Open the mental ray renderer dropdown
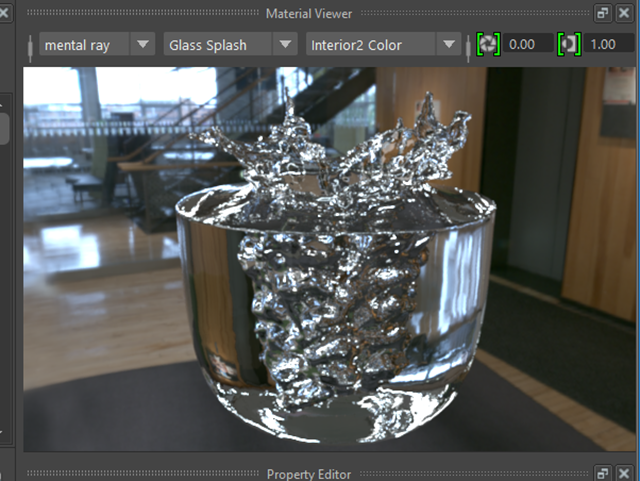 [97, 44]
